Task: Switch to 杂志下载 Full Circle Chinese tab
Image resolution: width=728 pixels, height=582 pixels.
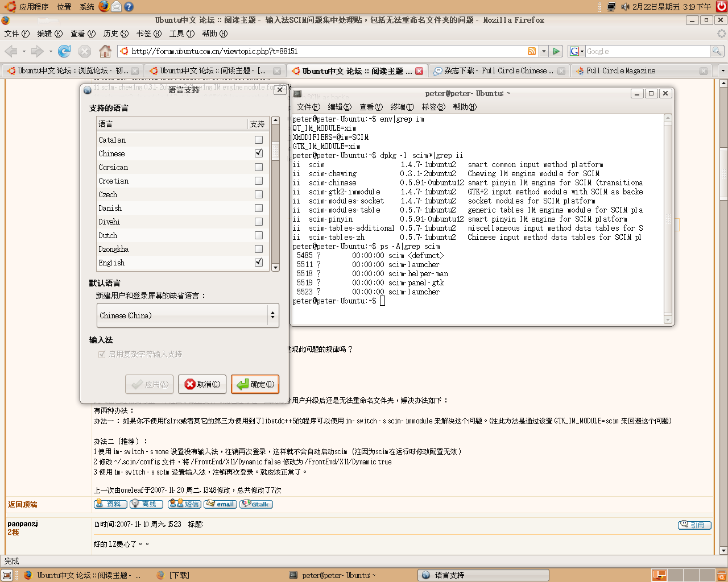Action: click(499, 71)
